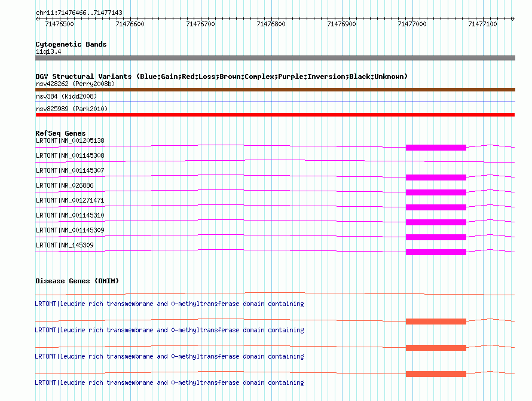Image resolution: width=532 pixels, height=401 pixels.
Task: Click ruler position 71477100
Action: (x=483, y=24)
